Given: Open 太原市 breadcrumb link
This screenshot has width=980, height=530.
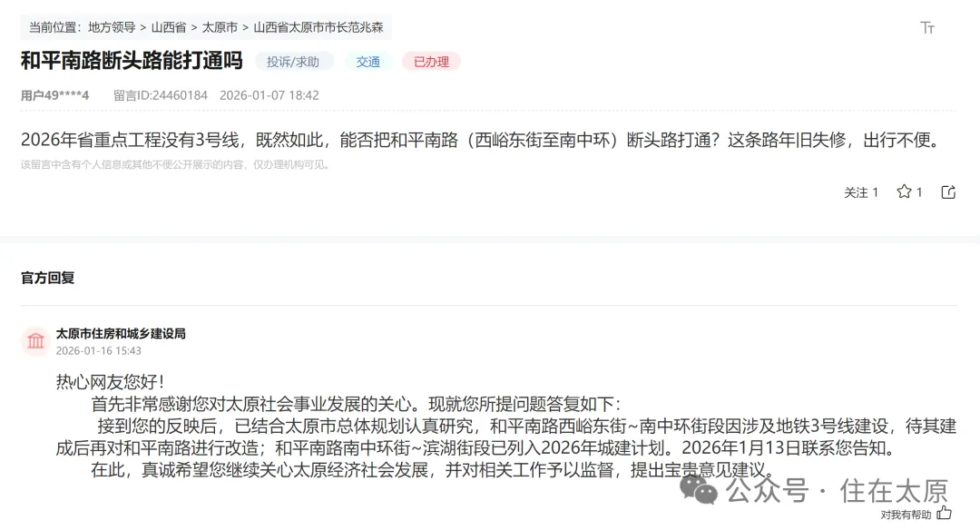Looking at the screenshot, I should [220, 27].
